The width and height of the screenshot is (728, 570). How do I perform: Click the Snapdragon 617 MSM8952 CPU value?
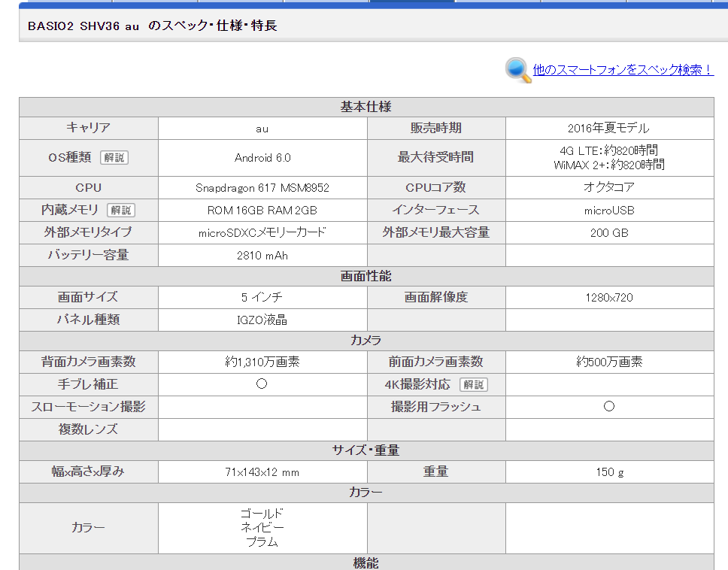[x=262, y=188]
